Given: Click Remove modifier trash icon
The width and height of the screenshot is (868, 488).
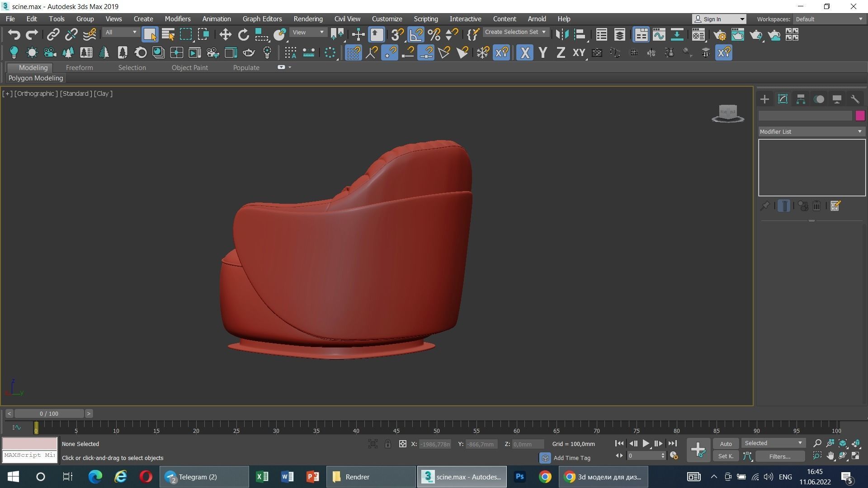Looking at the screenshot, I should (x=816, y=206).
